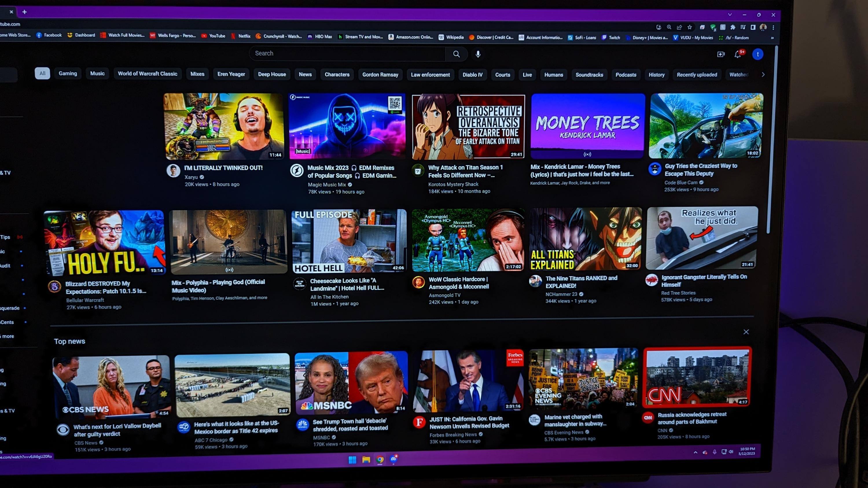Open the Chrome extensions puzzle icon
The image size is (868, 488).
coord(733,27)
